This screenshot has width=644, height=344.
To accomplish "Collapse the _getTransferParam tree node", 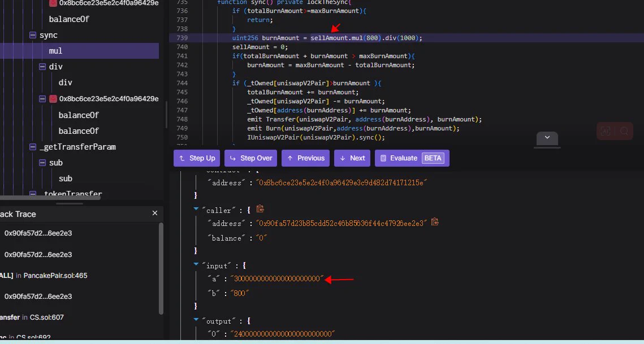I will (33, 146).
